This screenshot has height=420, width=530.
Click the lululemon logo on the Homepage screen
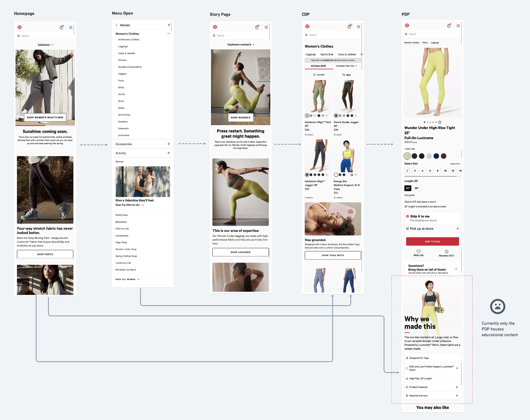(19, 27)
